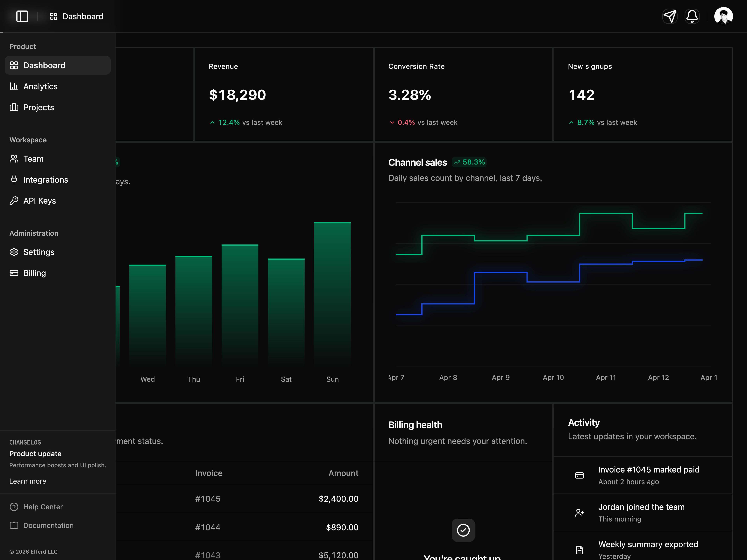This screenshot has width=747, height=560.
Task: Click the Revenue value $18,290
Action: tap(237, 95)
